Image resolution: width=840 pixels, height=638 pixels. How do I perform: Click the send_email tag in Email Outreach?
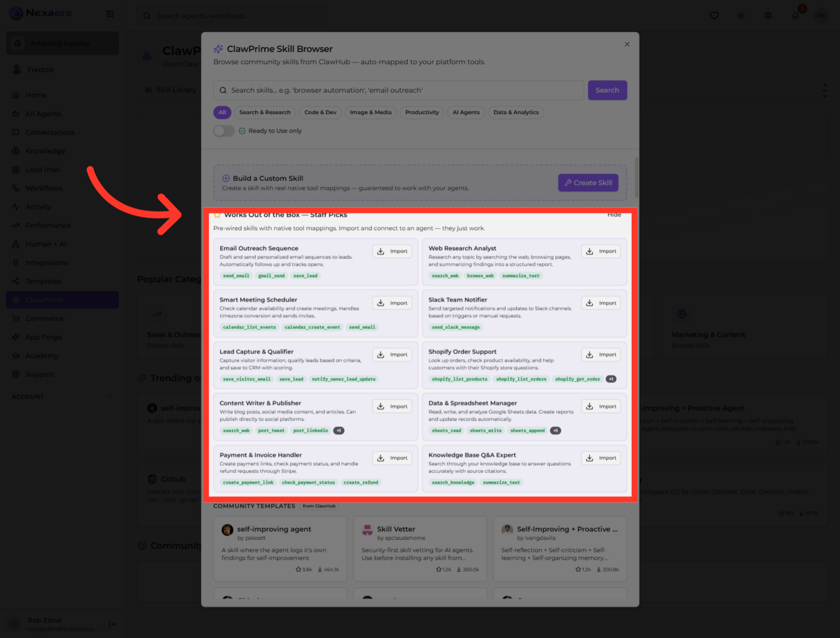236,276
